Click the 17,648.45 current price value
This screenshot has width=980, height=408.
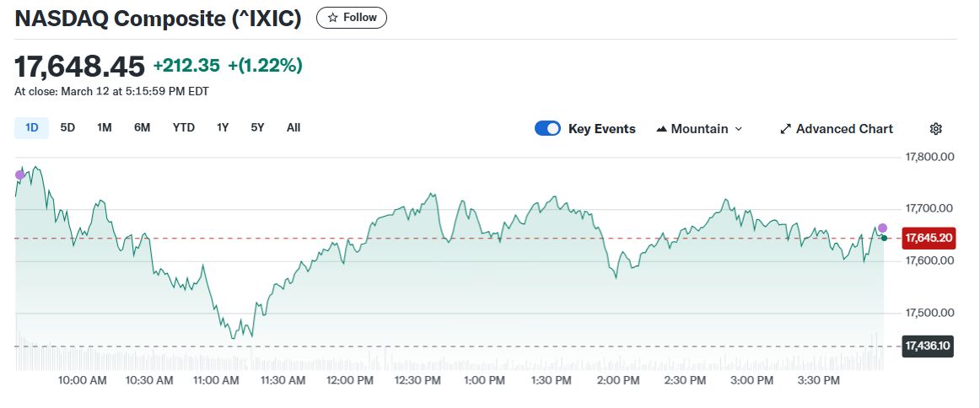[x=79, y=67]
